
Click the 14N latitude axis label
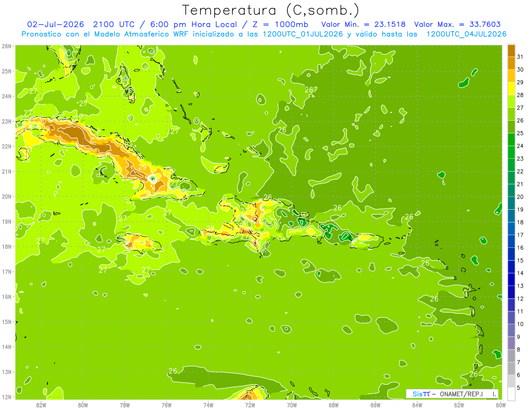tap(6, 347)
